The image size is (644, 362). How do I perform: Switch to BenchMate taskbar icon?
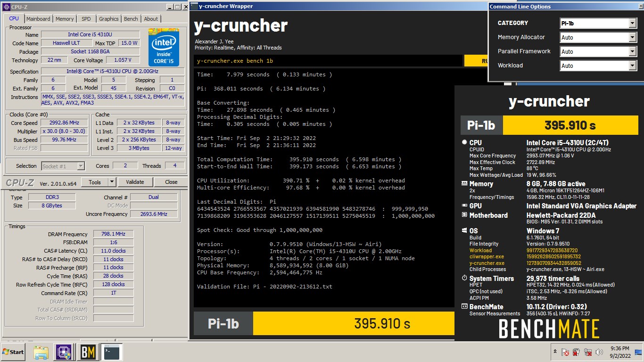pyautogui.click(x=88, y=352)
